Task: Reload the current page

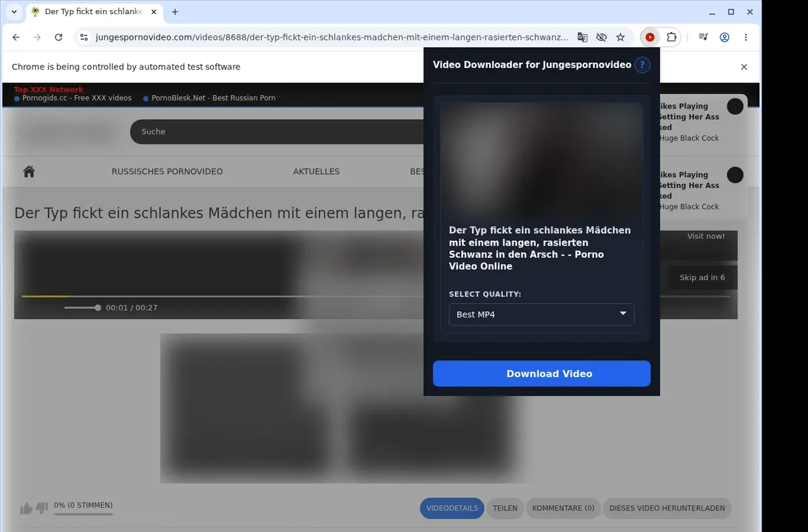Action: [x=59, y=38]
